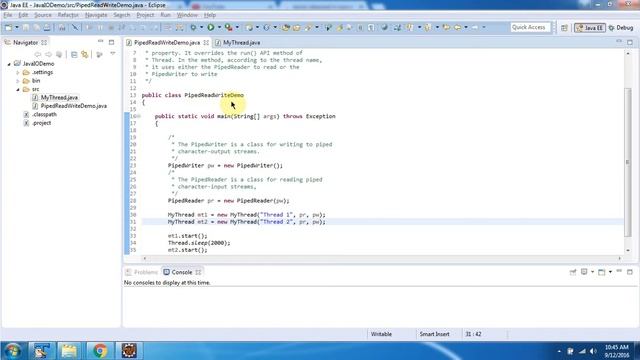The height and width of the screenshot is (360, 640).
Task: Open the Run configurations dropdown arrow
Action: (219, 27)
